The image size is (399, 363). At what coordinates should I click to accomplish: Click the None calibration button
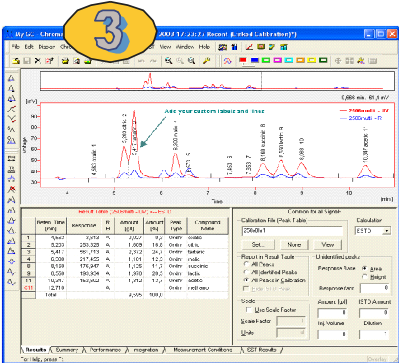click(x=294, y=245)
